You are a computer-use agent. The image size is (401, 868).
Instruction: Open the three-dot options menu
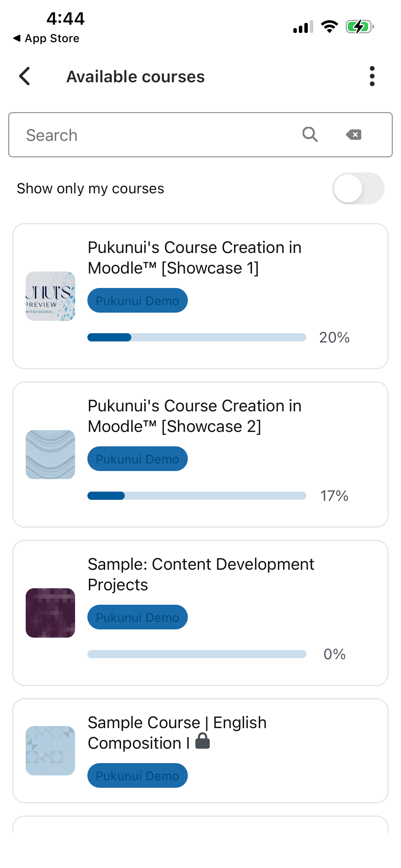372,76
